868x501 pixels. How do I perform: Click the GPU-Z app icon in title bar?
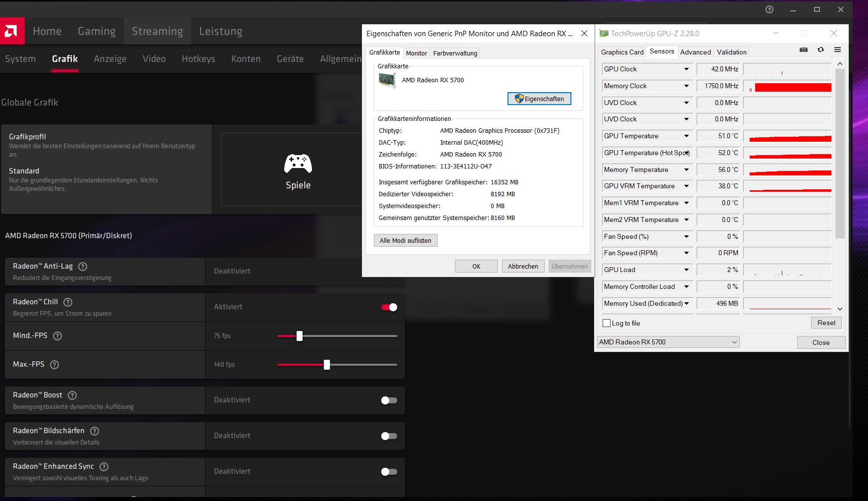click(x=604, y=34)
